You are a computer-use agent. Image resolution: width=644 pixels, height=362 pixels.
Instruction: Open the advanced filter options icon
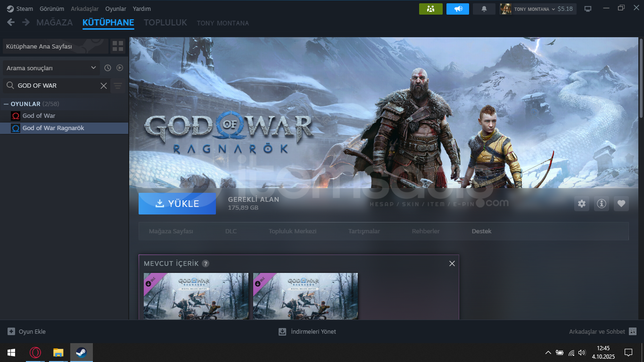tap(118, 86)
